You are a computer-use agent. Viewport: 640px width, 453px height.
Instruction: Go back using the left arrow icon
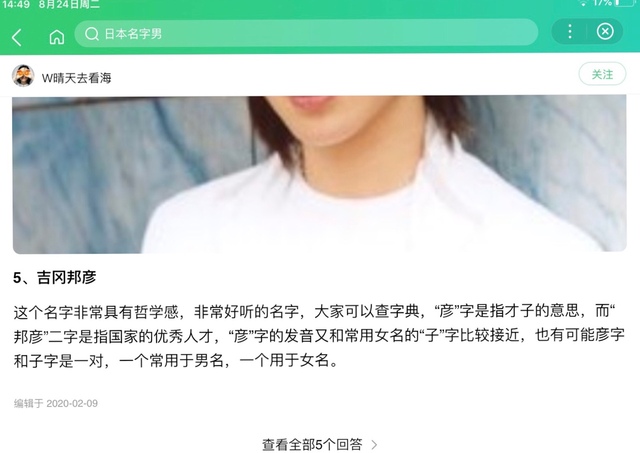(x=17, y=37)
